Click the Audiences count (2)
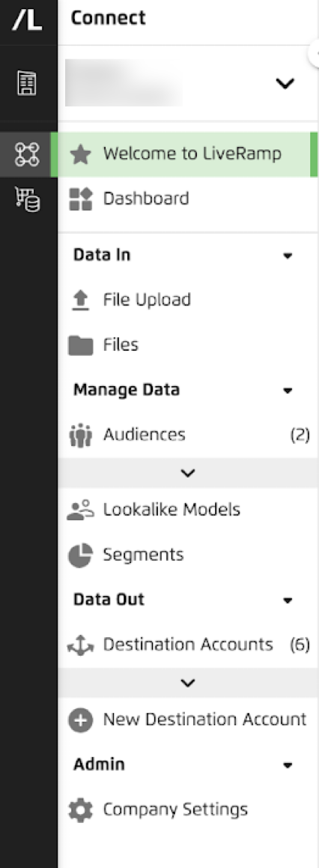 300,435
